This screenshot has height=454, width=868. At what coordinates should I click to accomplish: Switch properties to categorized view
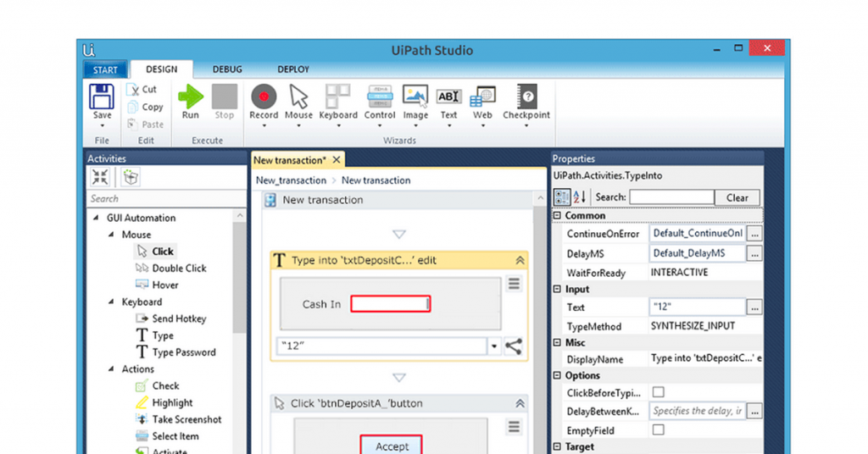point(562,197)
